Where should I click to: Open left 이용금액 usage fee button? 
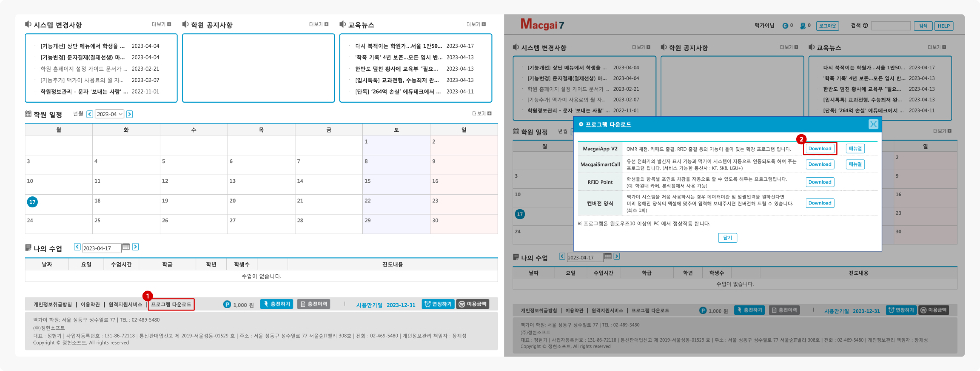(473, 304)
